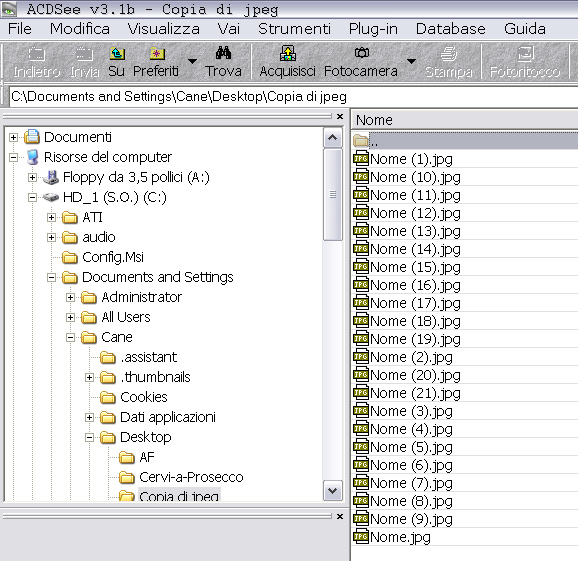Close the lower preview pane

click(x=340, y=516)
